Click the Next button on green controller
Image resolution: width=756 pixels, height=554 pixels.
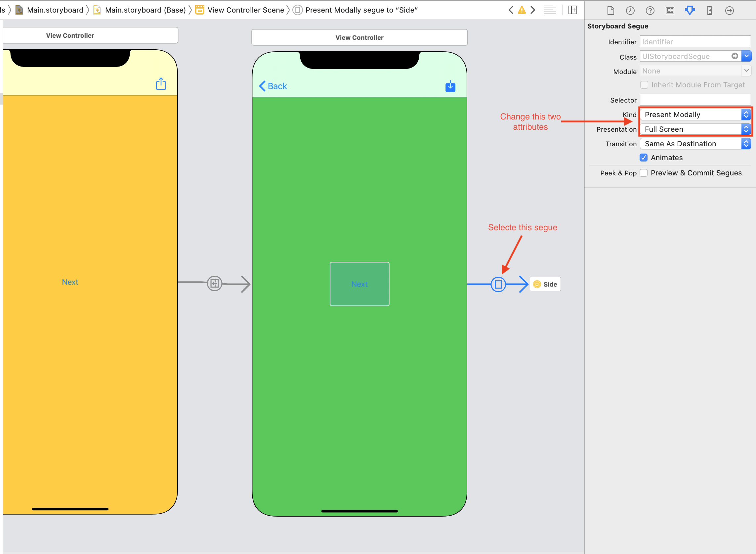click(358, 284)
